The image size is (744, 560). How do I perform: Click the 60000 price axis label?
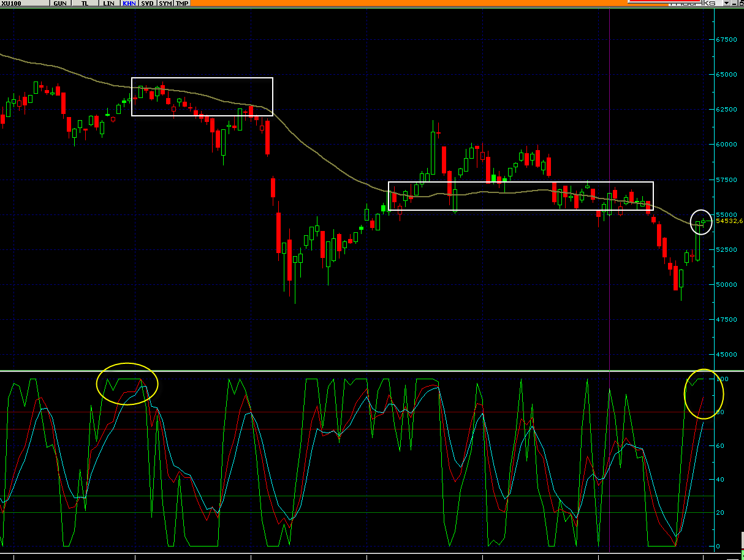[x=726, y=145]
